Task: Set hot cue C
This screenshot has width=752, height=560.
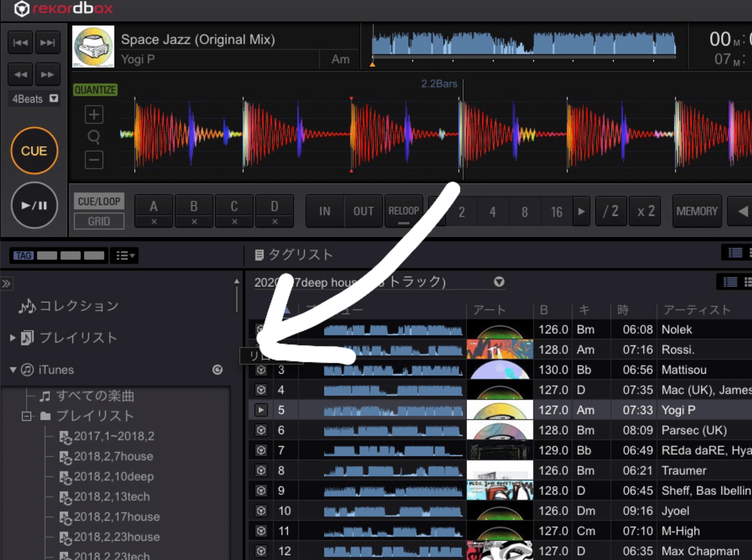Action: point(234,206)
